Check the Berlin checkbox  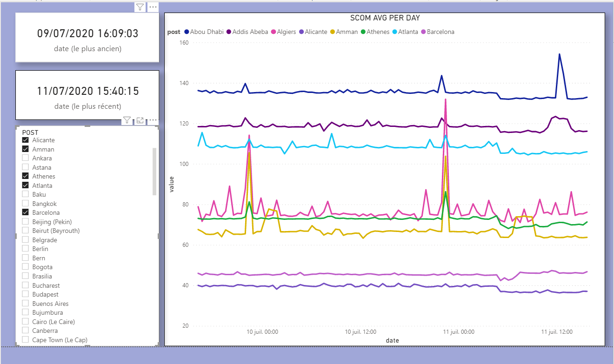point(26,249)
